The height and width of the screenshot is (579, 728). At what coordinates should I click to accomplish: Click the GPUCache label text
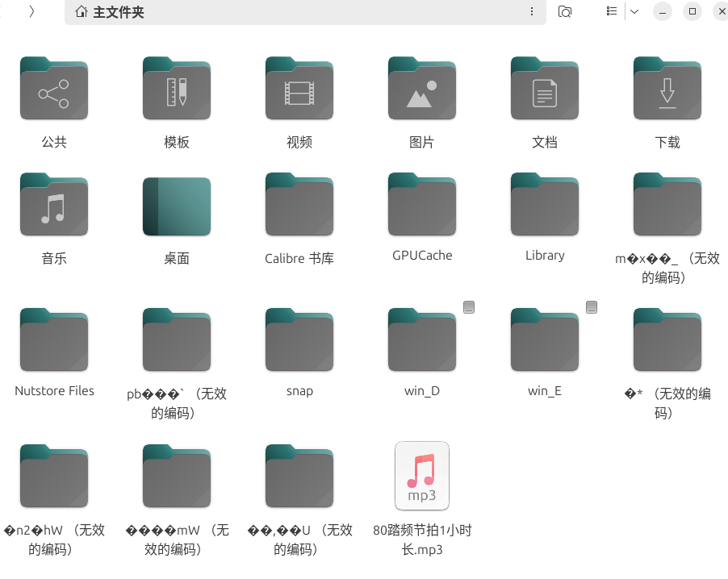(422, 255)
